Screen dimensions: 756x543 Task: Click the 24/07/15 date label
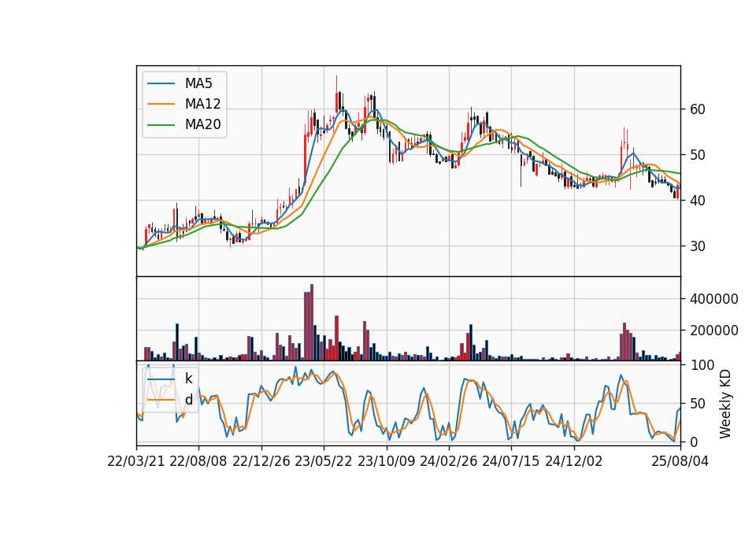point(511,461)
